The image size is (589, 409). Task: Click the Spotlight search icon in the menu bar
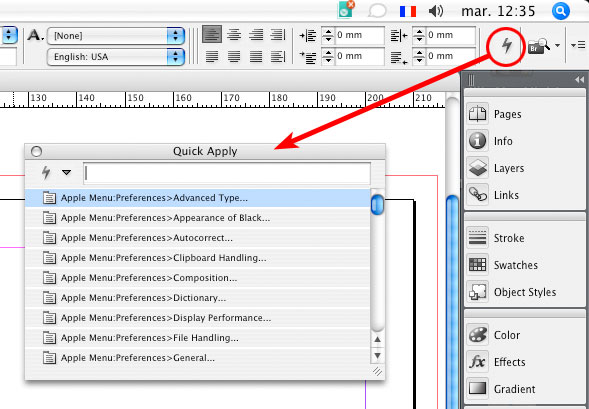pyautogui.click(x=560, y=11)
